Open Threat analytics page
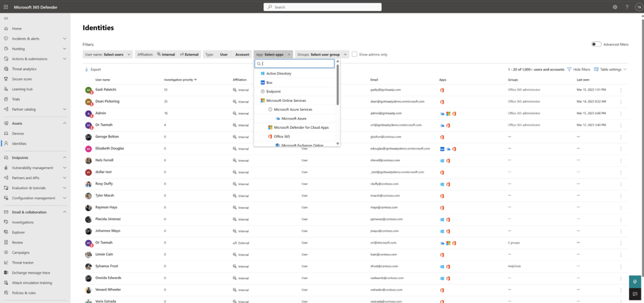 click(24, 69)
